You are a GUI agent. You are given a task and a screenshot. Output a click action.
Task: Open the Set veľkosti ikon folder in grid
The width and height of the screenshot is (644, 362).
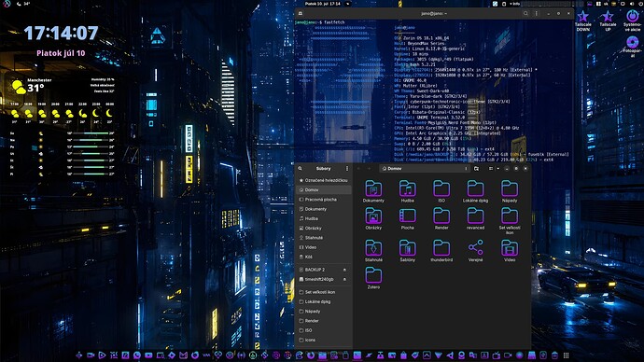(510, 216)
